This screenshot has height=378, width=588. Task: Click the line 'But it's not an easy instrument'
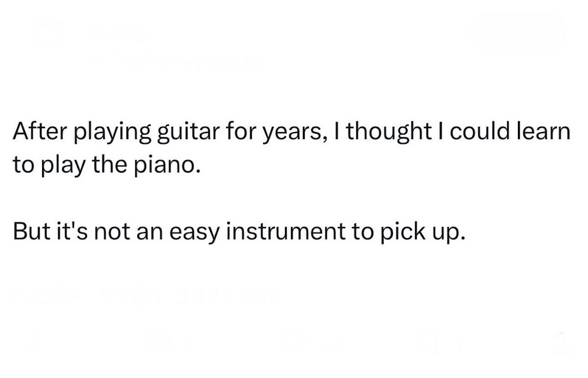click(237, 231)
